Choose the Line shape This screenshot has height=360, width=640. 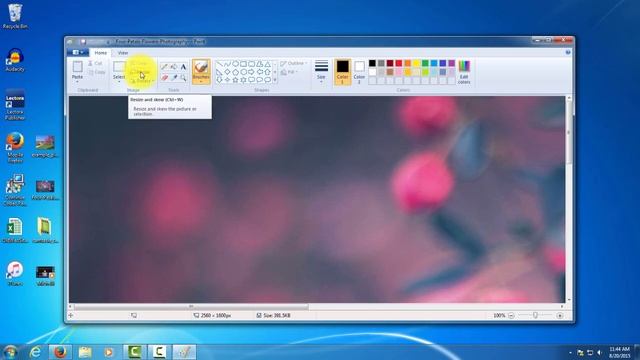(x=219, y=64)
